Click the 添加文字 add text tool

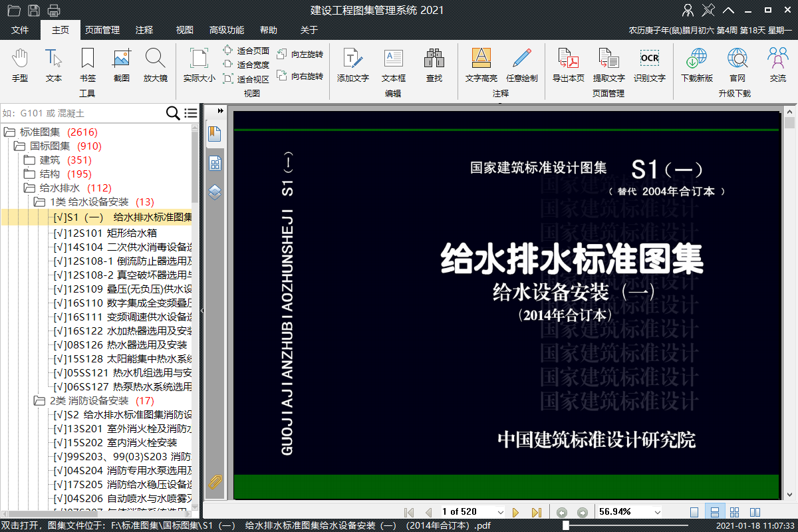tap(353, 65)
